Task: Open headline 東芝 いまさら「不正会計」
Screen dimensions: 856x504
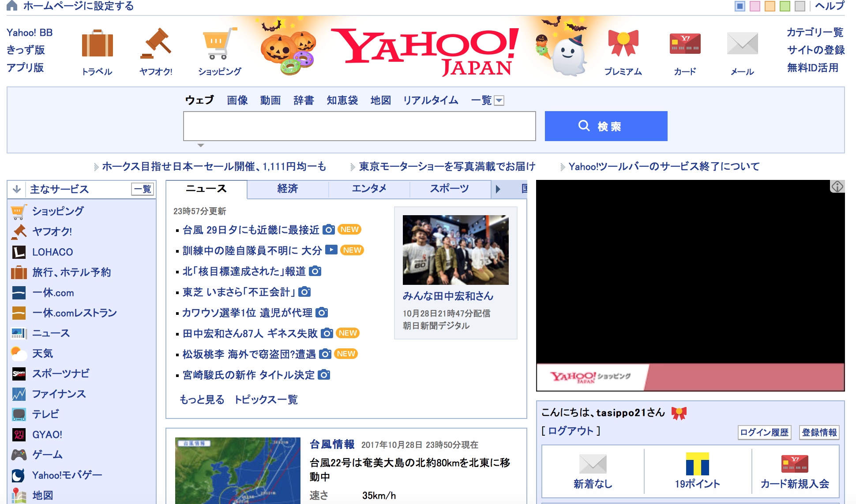Action: click(x=239, y=292)
